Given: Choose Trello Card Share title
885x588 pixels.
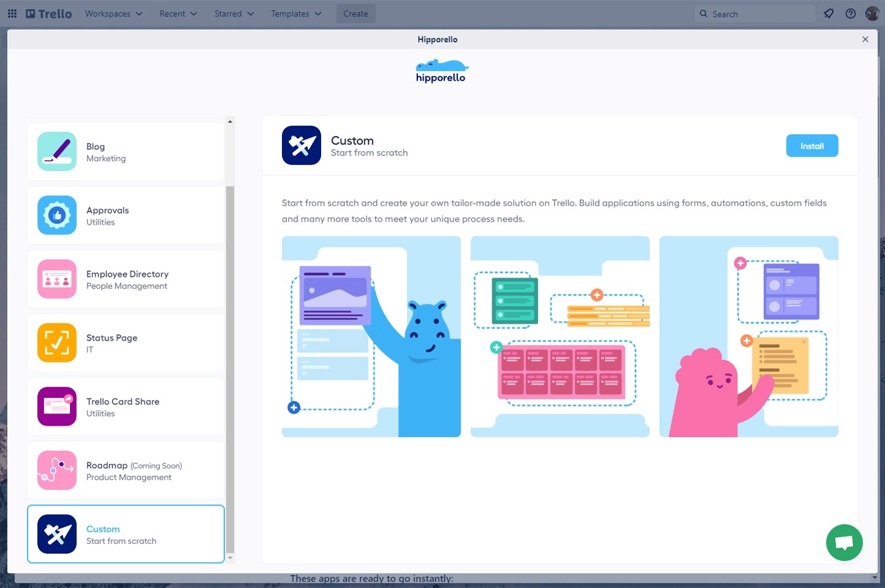Looking at the screenshot, I should point(123,401).
